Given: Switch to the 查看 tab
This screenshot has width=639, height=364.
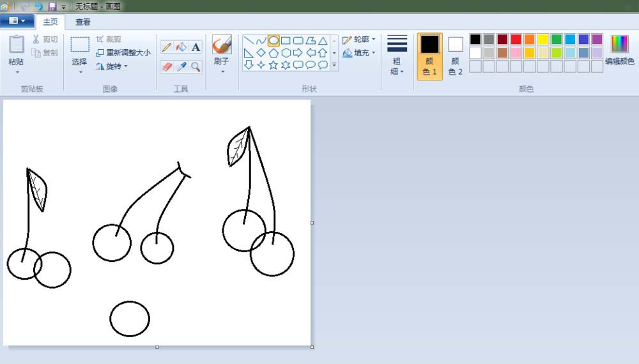Looking at the screenshot, I should point(82,22).
